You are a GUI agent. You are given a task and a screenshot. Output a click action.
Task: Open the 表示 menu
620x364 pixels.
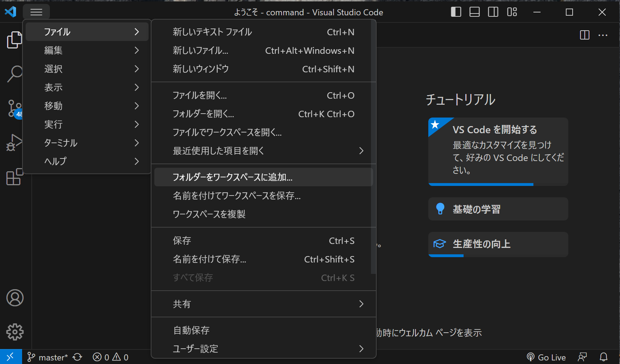point(87,87)
